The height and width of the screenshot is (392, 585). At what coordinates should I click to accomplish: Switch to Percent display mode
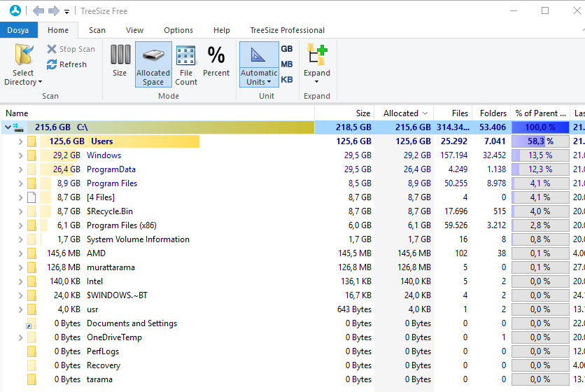216,61
